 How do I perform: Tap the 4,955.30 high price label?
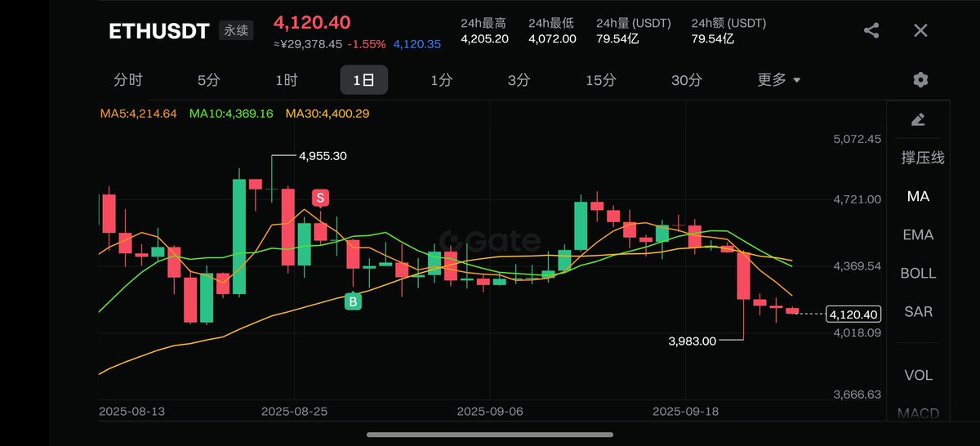click(323, 156)
